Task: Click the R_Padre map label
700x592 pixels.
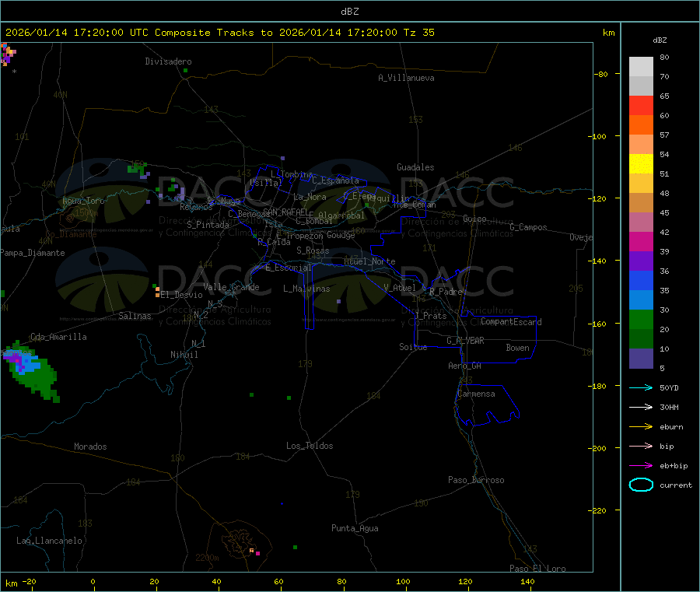Action: 446,292
